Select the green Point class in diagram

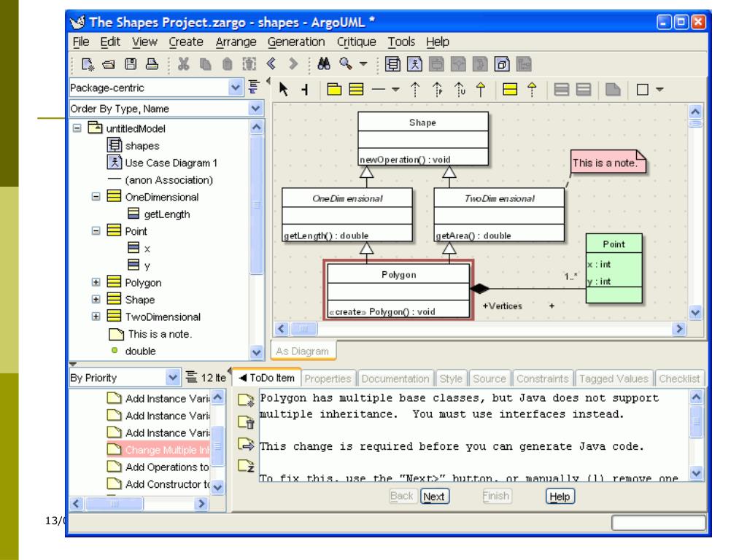(614, 268)
